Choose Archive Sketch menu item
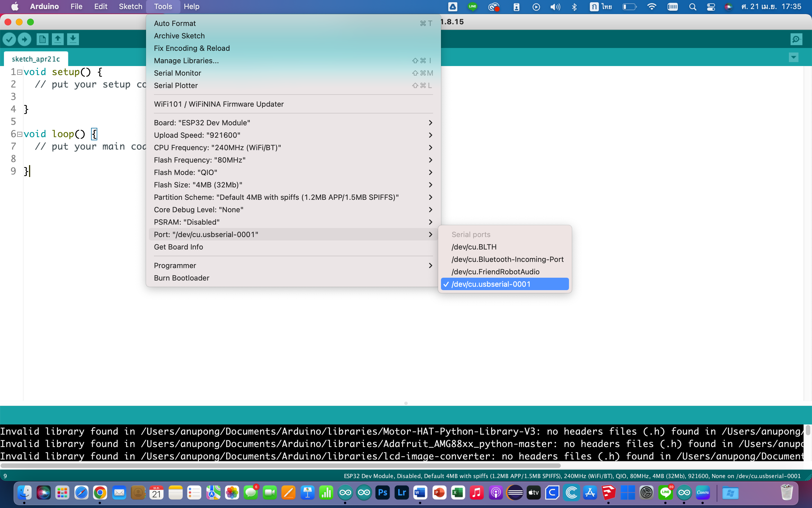This screenshot has width=812, height=508. point(293,36)
